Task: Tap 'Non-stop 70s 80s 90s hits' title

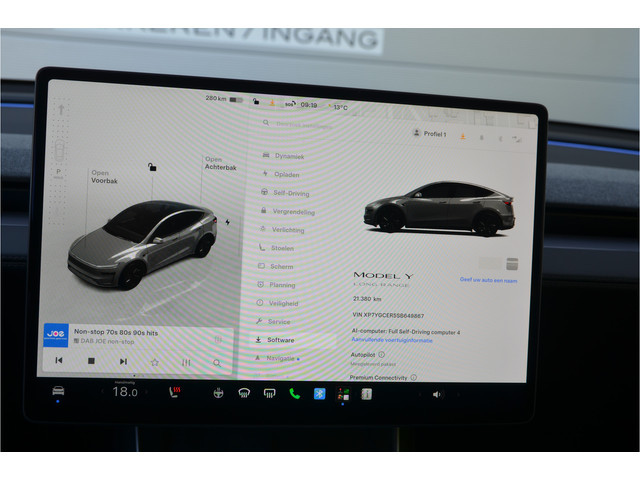Action: [116, 332]
